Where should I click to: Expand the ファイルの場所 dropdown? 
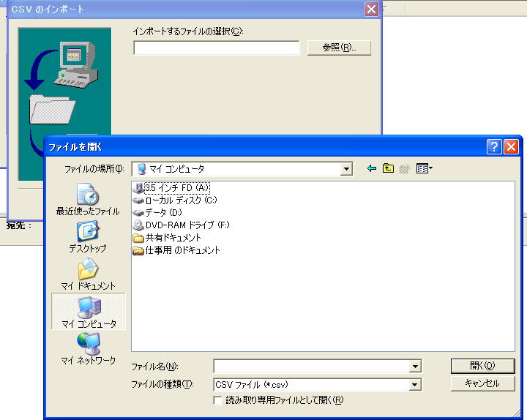point(345,169)
